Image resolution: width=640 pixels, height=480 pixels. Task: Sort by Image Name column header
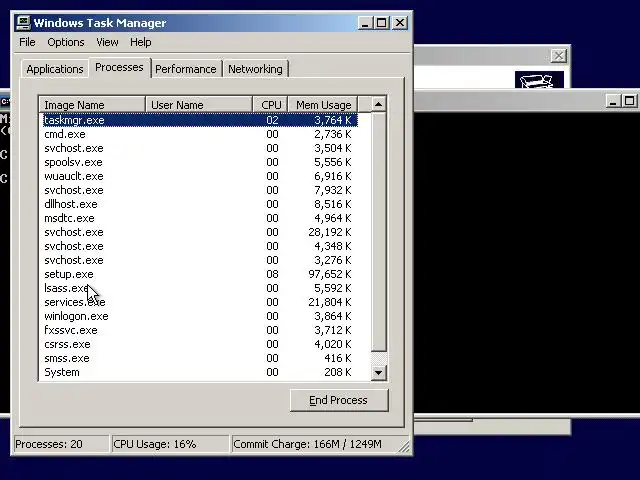point(92,105)
